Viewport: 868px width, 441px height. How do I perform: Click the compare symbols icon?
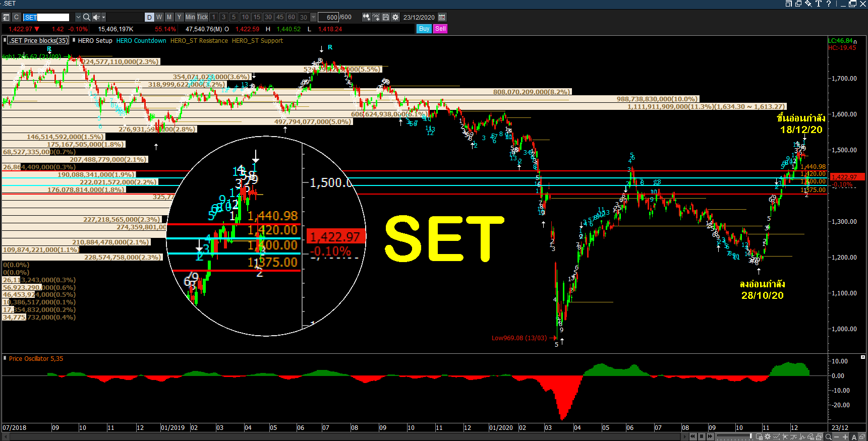click(x=366, y=17)
